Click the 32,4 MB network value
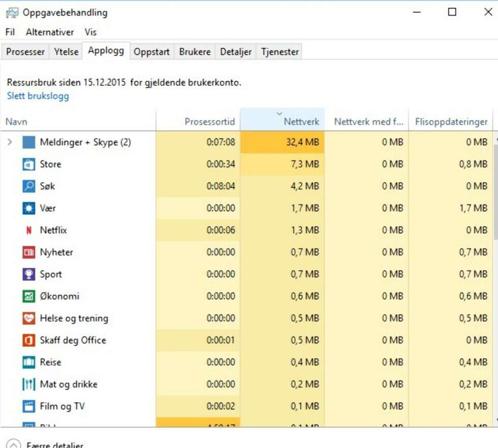The image size is (498, 448). point(303,142)
